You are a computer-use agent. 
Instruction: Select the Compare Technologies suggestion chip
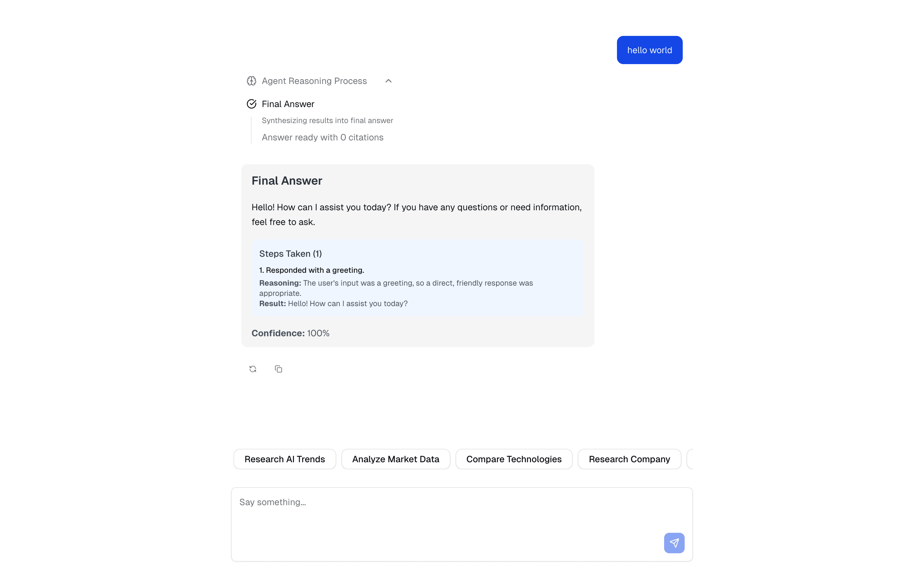pyautogui.click(x=514, y=459)
